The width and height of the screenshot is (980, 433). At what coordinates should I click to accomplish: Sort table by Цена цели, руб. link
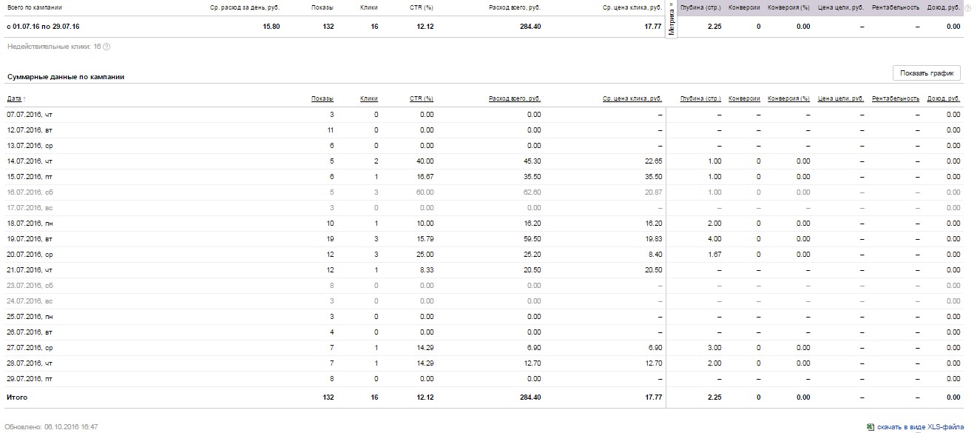(x=842, y=98)
